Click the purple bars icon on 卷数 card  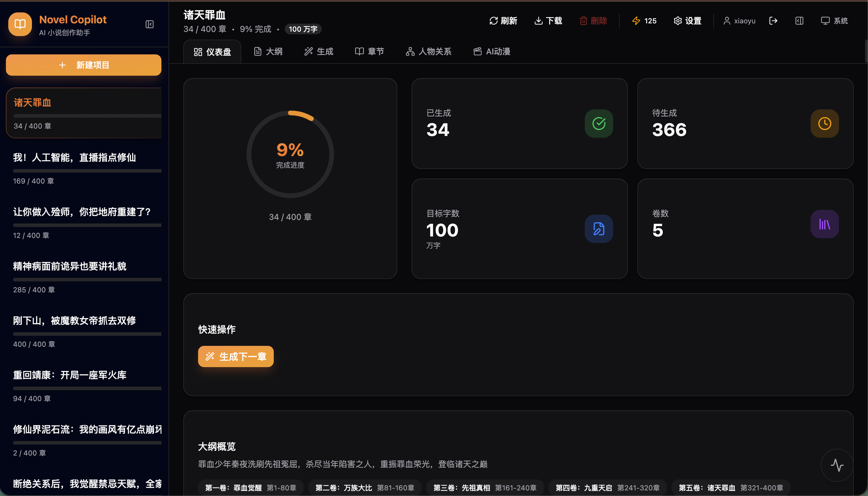[825, 224]
